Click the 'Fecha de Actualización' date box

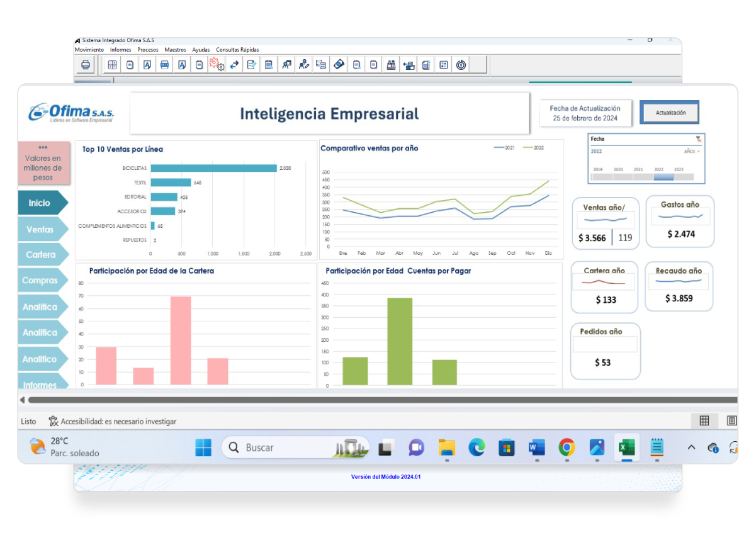tap(585, 113)
